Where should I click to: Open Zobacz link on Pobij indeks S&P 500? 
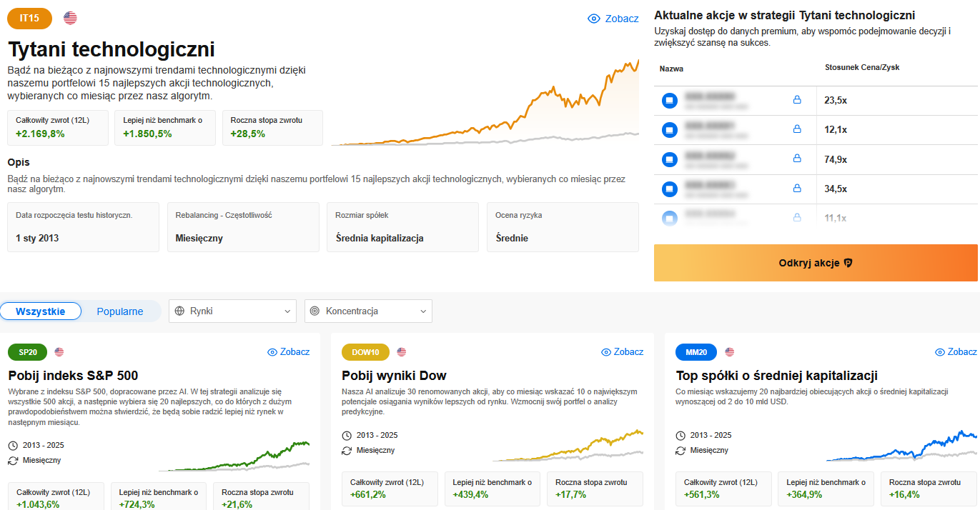(x=289, y=352)
